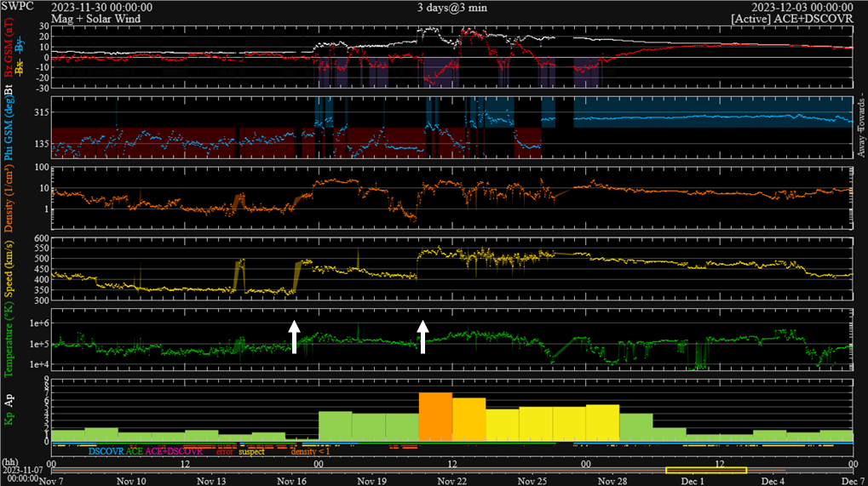Select the magenta ACE+DSCOVR legend entry
The height and width of the screenshot is (486, 868).
coord(174,451)
